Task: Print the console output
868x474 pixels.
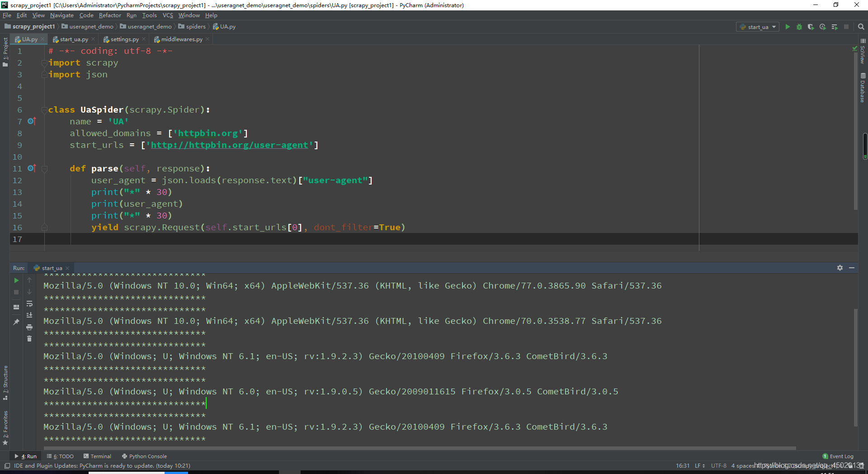Action: pos(29,327)
